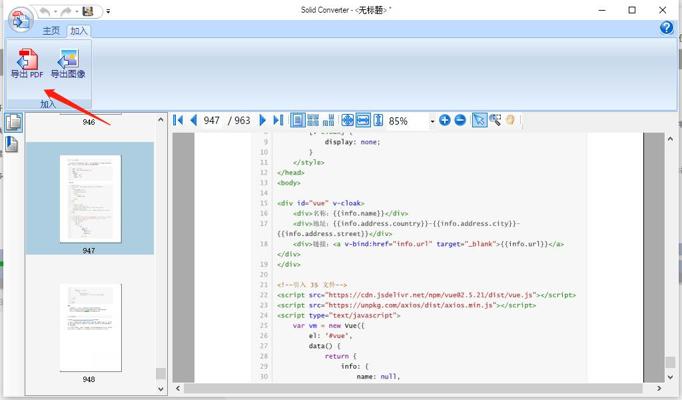Open the help question mark icon
682x400 pixels.
[666, 27]
